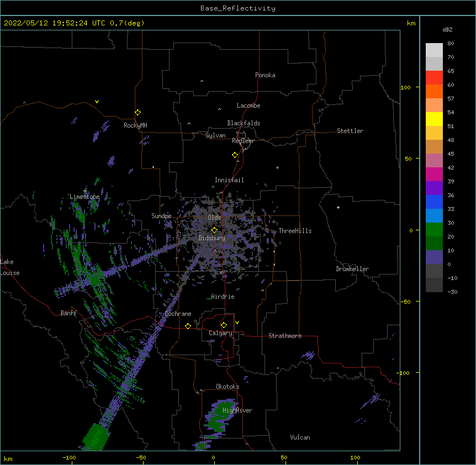The image size is (476, 465).
Task: Click the Airdrie city label
Action: (x=223, y=297)
